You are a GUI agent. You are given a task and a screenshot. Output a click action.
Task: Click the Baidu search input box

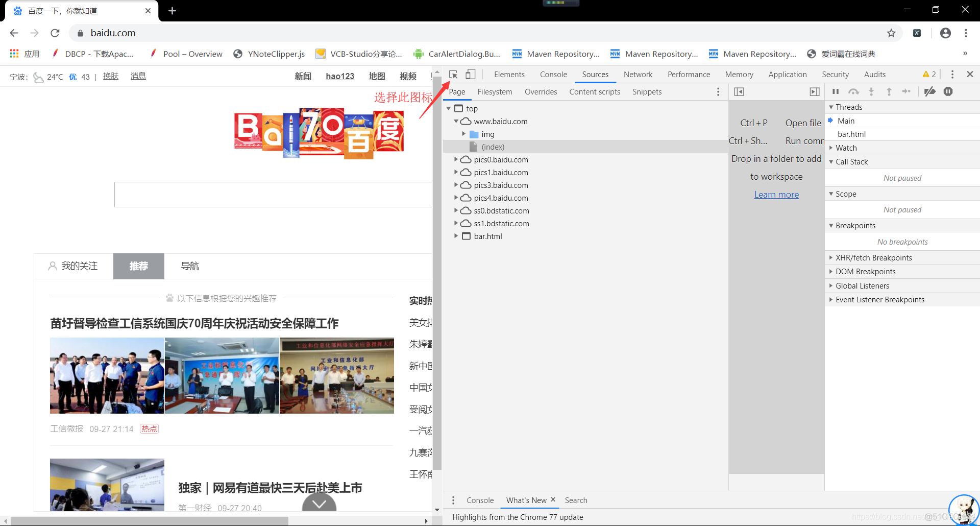click(273, 195)
